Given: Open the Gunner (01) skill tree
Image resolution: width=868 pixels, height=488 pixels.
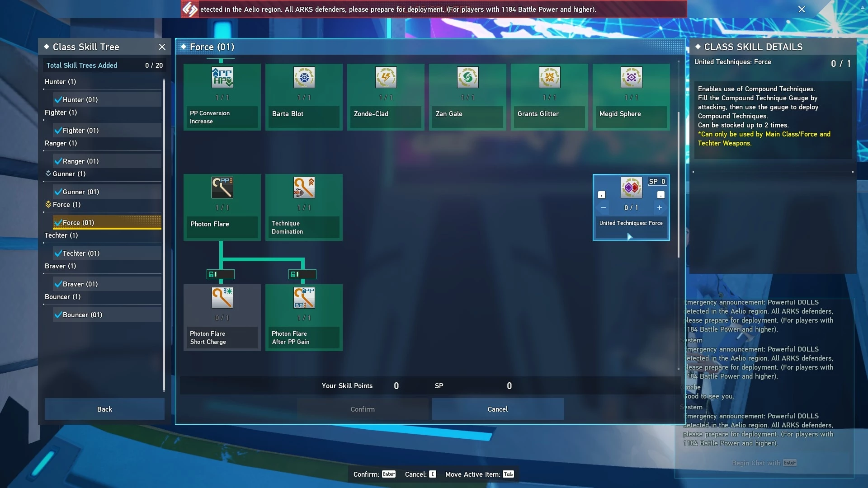Looking at the screenshot, I should click(x=107, y=192).
